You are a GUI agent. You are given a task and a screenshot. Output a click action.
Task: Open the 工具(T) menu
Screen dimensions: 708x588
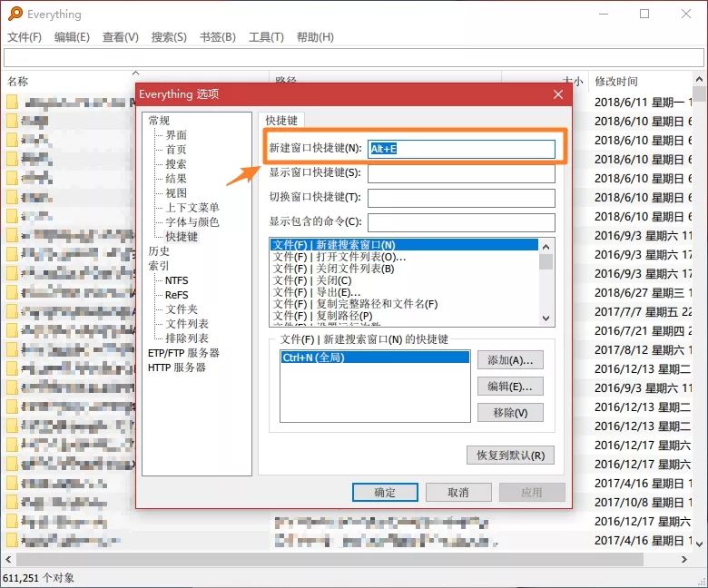point(266,37)
